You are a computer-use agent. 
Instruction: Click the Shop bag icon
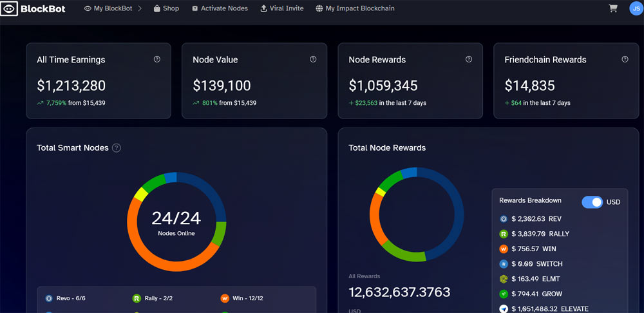pyautogui.click(x=157, y=8)
